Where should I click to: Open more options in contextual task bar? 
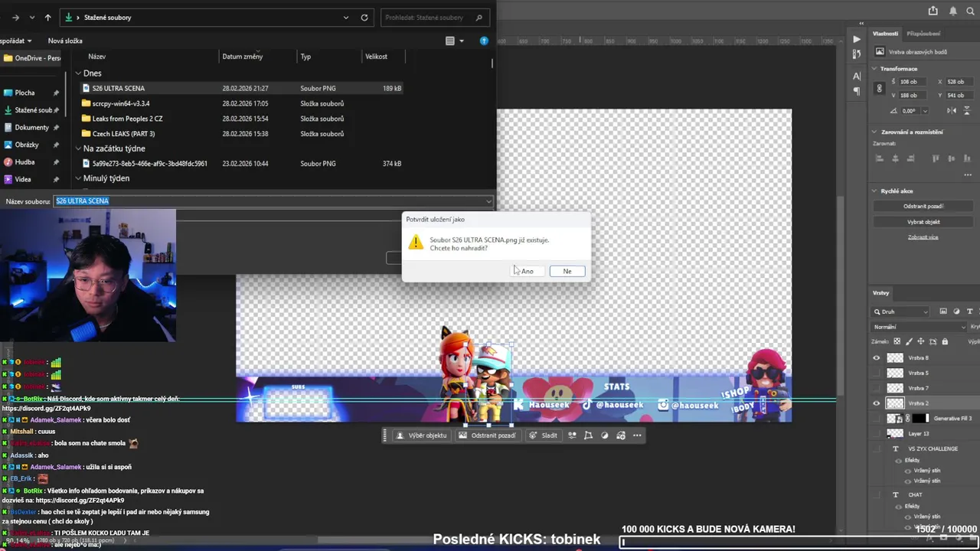pyautogui.click(x=637, y=435)
